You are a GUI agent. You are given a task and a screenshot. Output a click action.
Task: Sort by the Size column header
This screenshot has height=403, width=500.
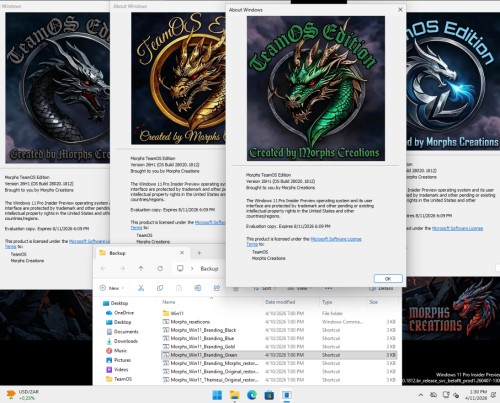(x=373, y=302)
